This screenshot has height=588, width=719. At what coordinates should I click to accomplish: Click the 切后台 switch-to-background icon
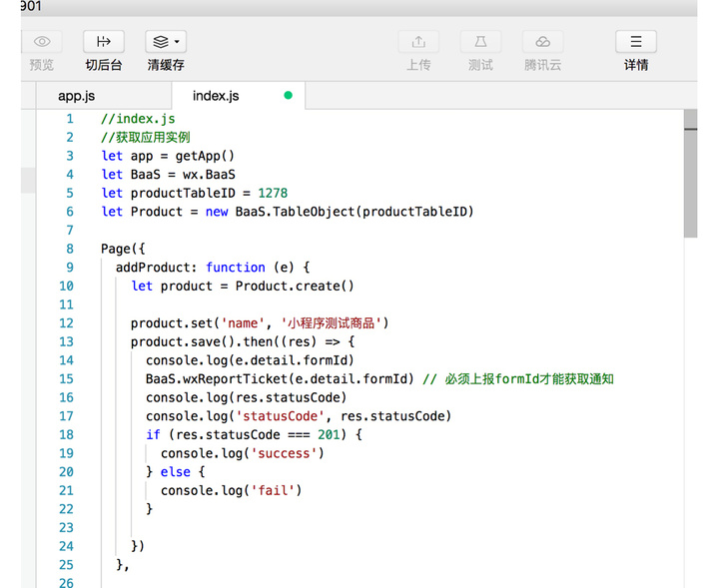click(x=104, y=42)
